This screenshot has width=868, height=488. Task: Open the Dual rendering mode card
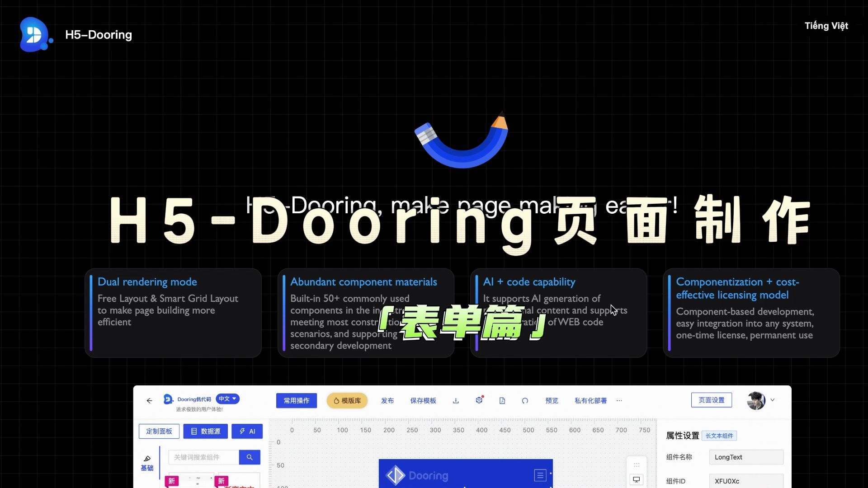(x=173, y=313)
